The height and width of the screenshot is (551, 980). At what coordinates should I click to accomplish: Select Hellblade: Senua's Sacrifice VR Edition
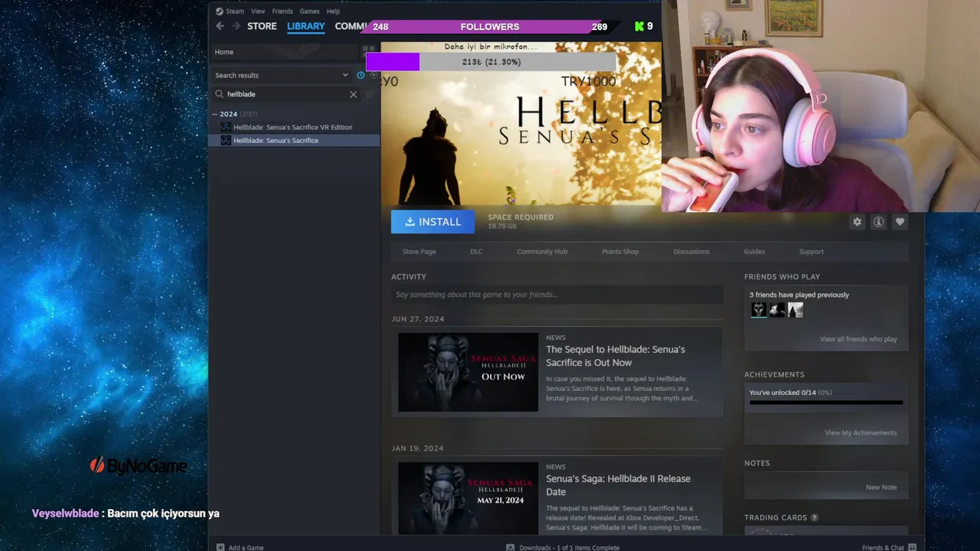click(293, 127)
